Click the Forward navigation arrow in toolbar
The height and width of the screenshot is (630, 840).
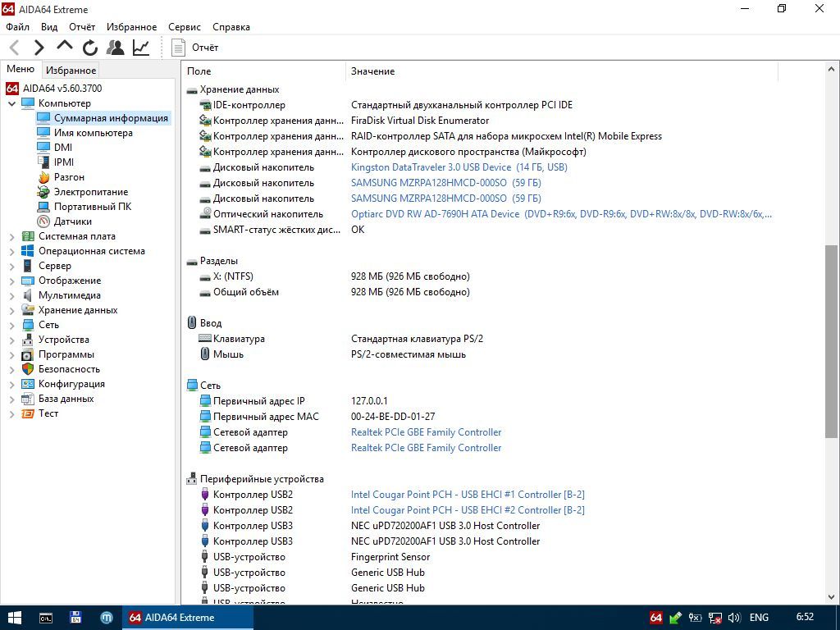point(39,48)
